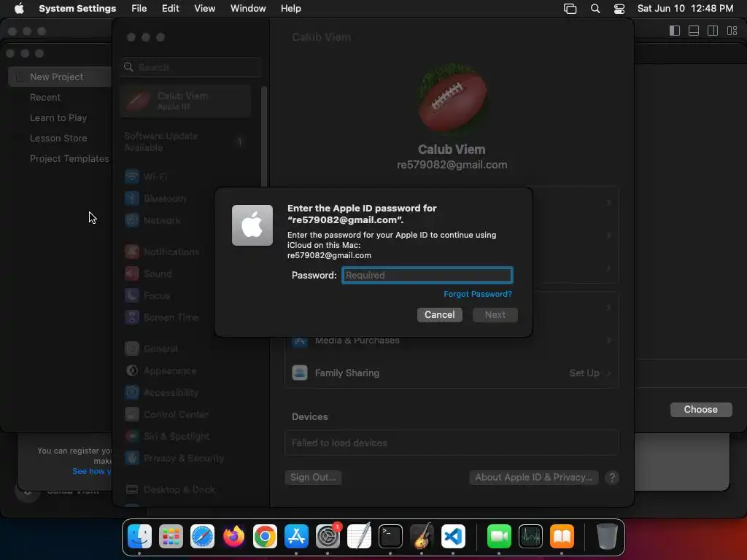Select New Project in GarageBand window

60,77
